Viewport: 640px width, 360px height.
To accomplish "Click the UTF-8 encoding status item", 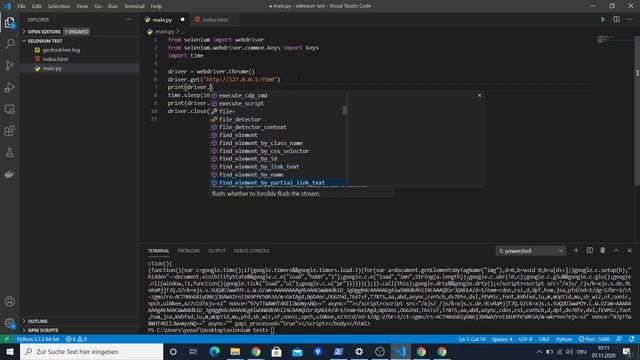I will point(525,339).
